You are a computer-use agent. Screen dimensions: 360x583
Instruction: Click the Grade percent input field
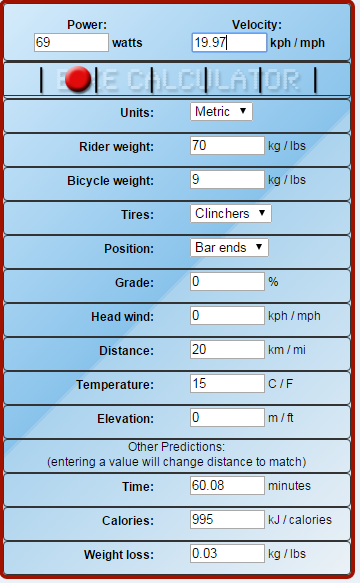tap(227, 281)
